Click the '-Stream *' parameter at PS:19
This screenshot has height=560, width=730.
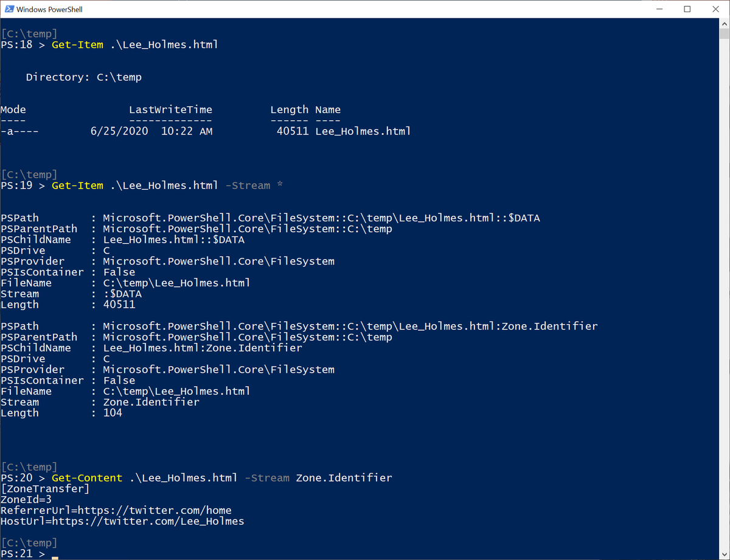point(254,185)
